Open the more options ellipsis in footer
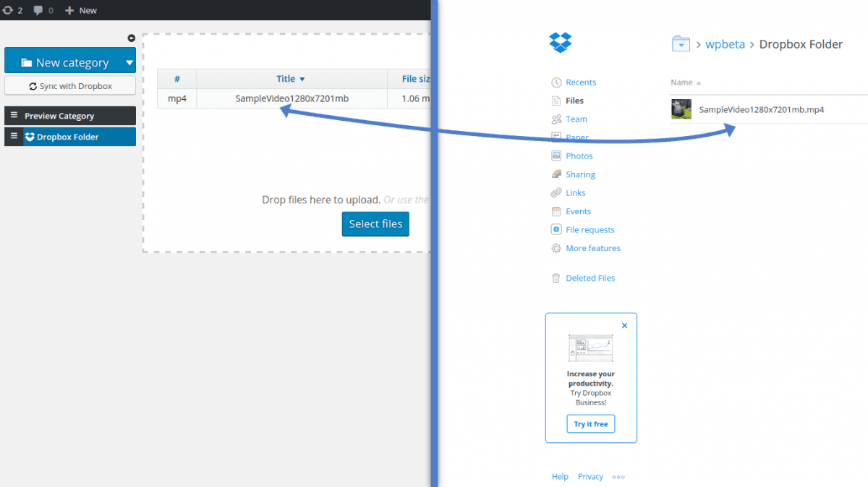The height and width of the screenshot is (487, 868). coord(618,477)
